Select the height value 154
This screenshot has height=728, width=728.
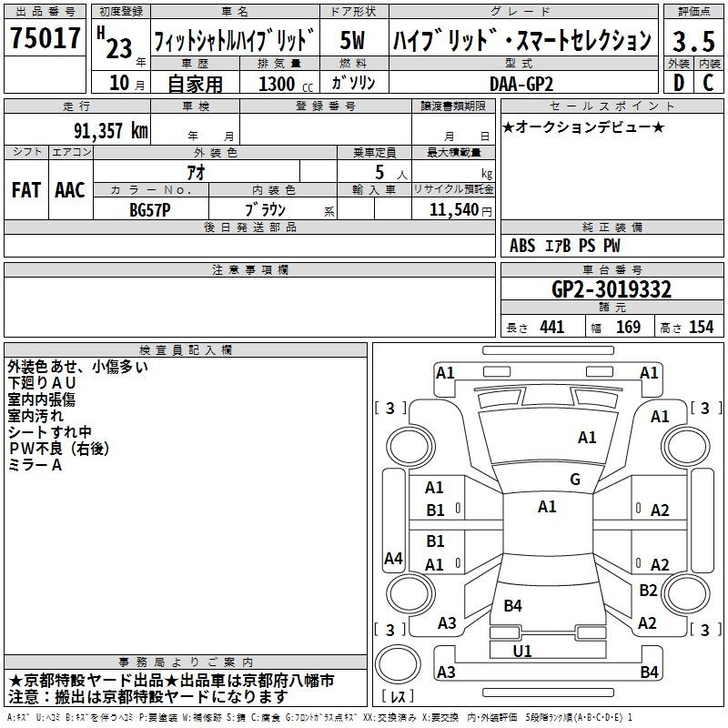(x=701, y=328)
